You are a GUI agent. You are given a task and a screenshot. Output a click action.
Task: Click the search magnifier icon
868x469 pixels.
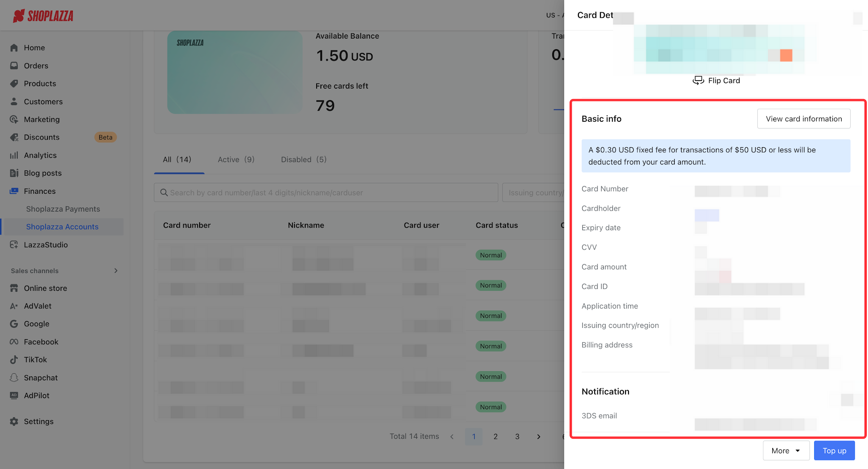164,193
